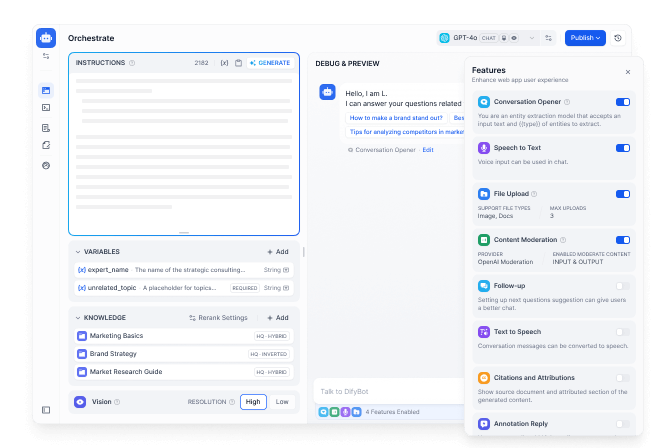This screenshot has width=664, height=448.
Task: Open the Publish dropdown menu
Action: (x=585, y=38)
